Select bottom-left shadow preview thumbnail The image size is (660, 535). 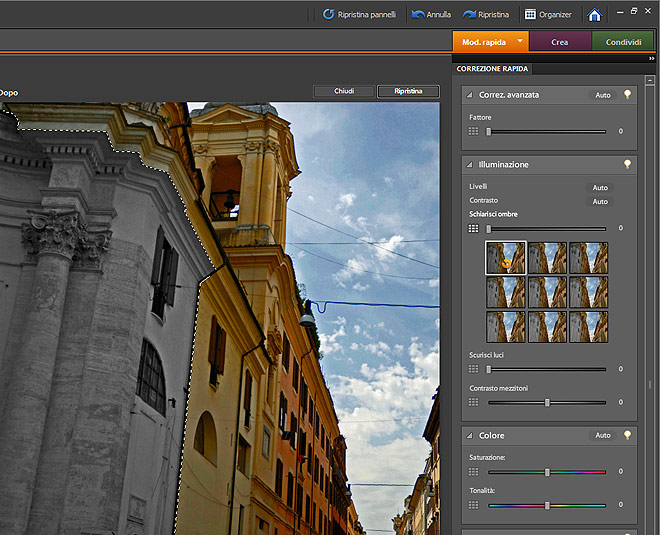click(x=506, y=327)
